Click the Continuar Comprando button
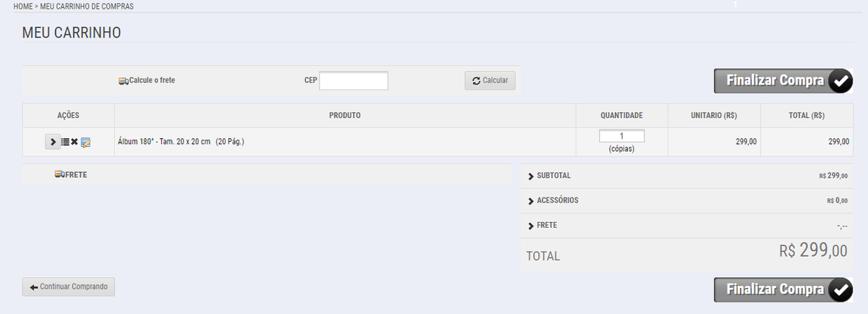 [68, 287]
